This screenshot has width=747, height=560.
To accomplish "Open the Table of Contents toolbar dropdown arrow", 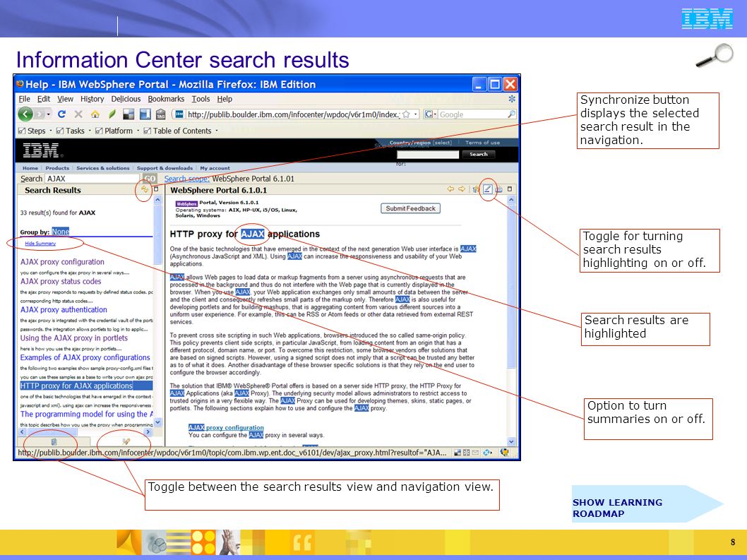I will point(217,131).
